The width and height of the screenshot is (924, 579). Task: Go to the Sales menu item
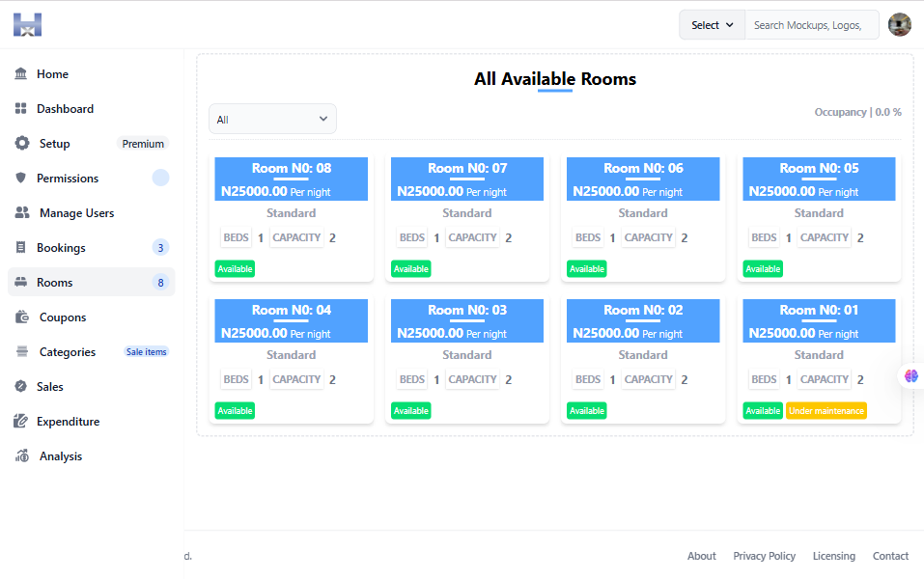coord(50,387)
